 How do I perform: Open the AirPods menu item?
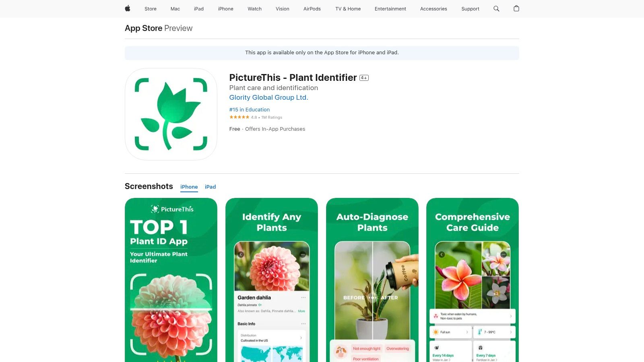tap(312, 9)
